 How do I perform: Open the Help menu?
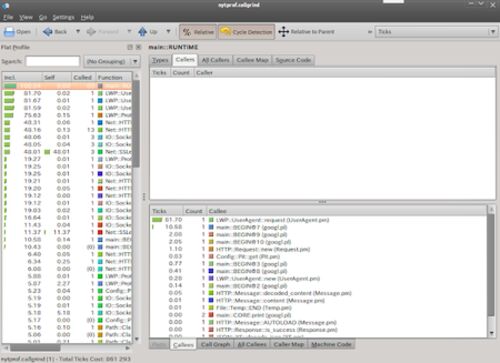[87, 17]
